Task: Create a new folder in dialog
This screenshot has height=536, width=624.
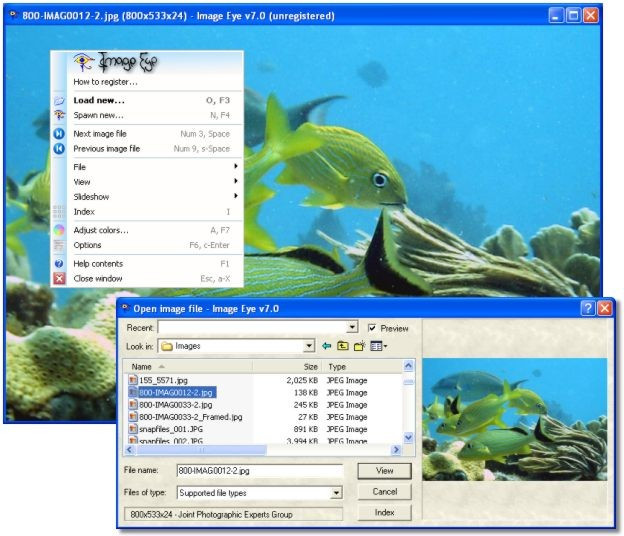Action: tap(359, 346)
